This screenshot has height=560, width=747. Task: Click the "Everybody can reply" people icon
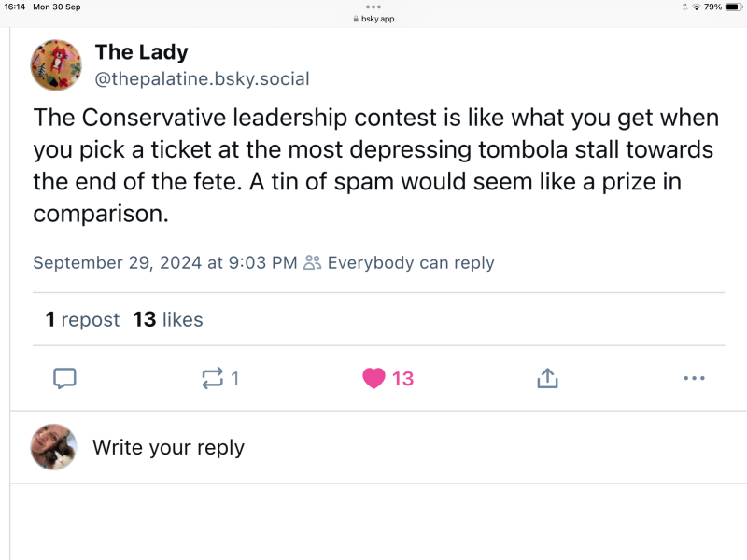coord(313,263)
